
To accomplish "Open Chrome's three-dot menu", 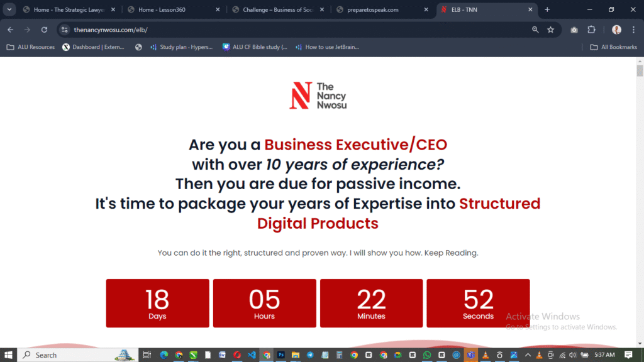I will [x=633, y=30].
